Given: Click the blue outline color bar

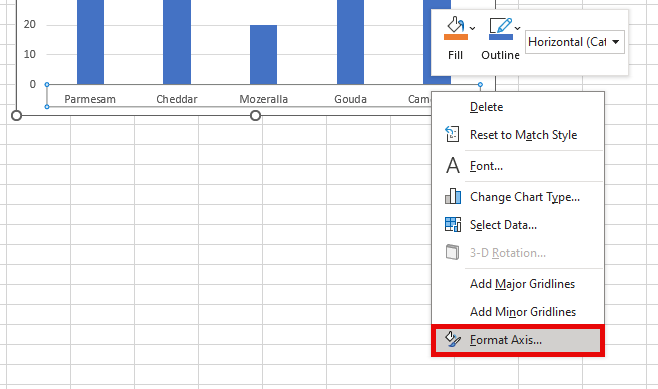Looking at the screenshot, I should click(501, 37).
